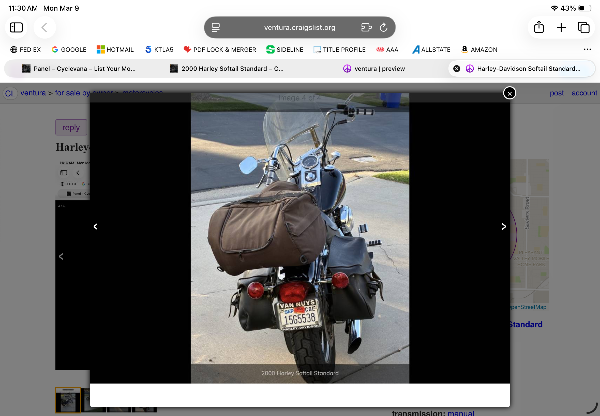Show the tab overview grid
The width and height of the screenshot is (600, 416).
click(583, 27)
